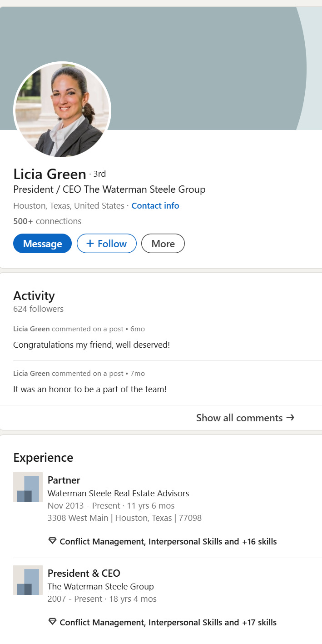Click the diamond skills icon under Partner
This screenshot has width=322, height=644.
(52, 541)
